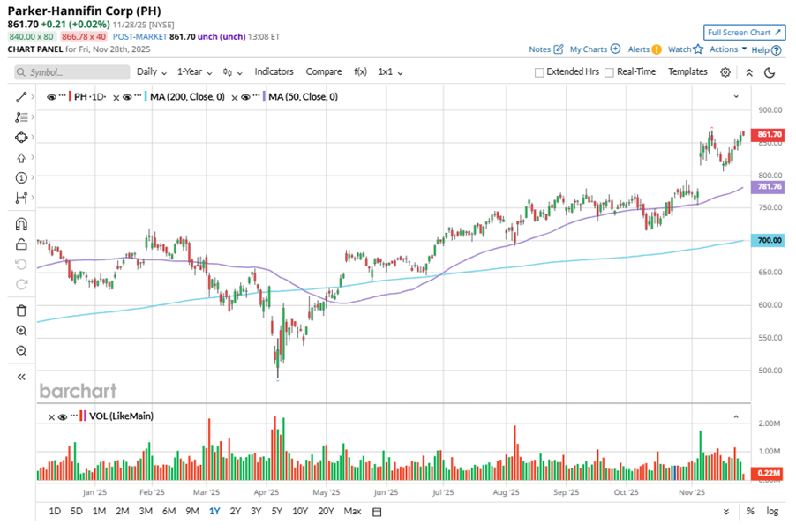The width and height of the screenshot is (796, 532).
Task: Enable the Extended Hrs checkbox
Action: coord(539,72)
